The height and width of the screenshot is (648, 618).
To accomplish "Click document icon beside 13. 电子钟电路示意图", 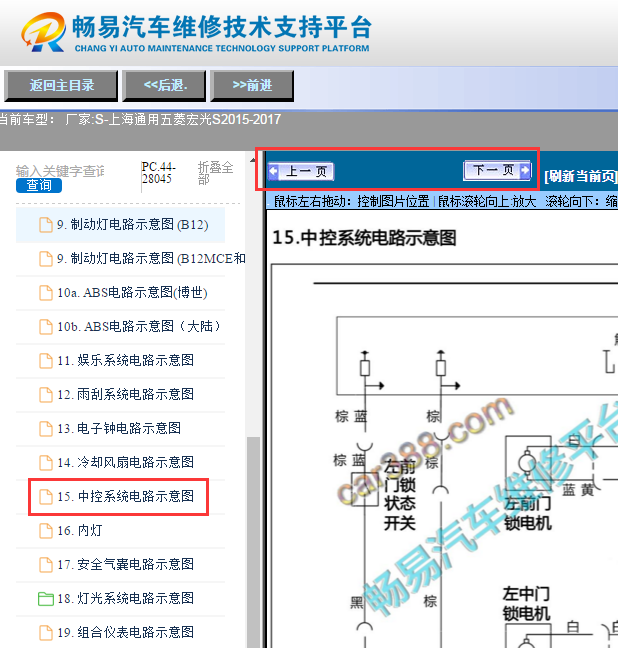I will 45,429.
